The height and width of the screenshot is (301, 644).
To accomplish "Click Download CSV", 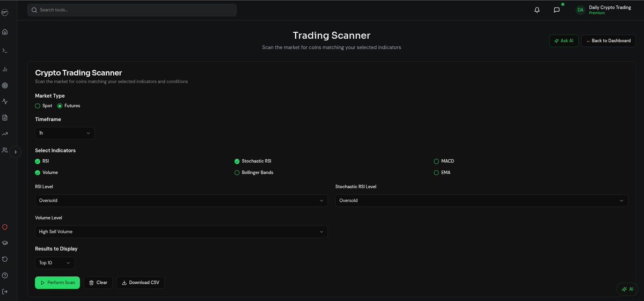I will (141, 283).
